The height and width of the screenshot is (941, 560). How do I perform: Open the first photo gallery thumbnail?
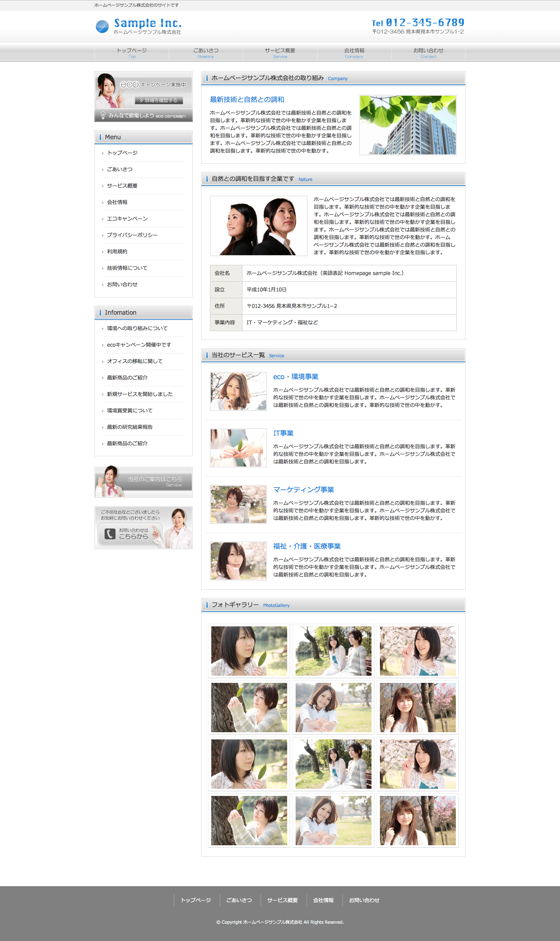point(249,651)
